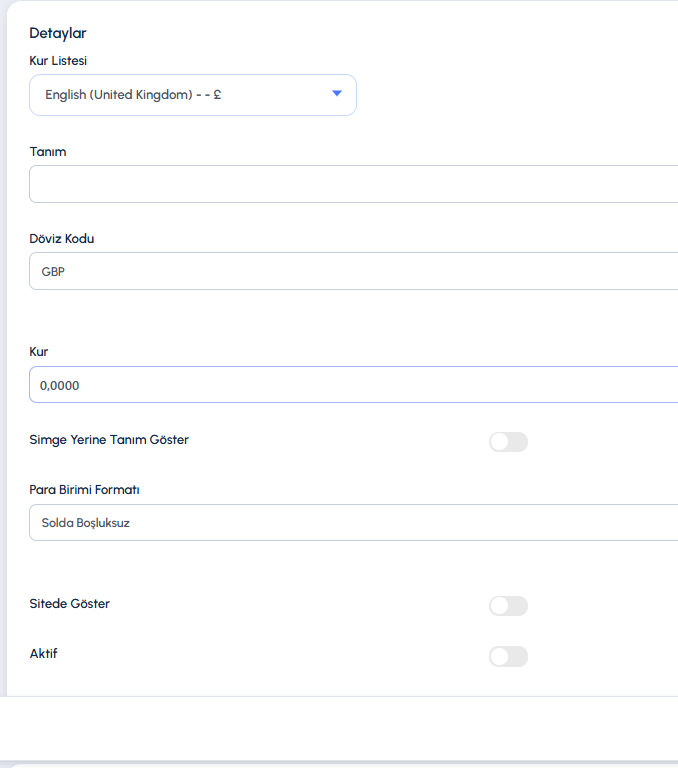
Task: Click the Döviz Kodu field containing GBP
Action: click(x=354, y=271)
